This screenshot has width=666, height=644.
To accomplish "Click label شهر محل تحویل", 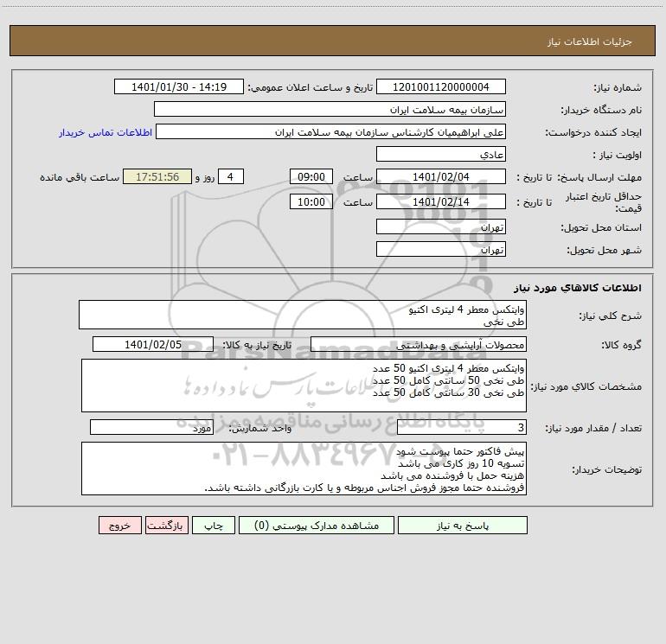I will (x=605, y=251).
